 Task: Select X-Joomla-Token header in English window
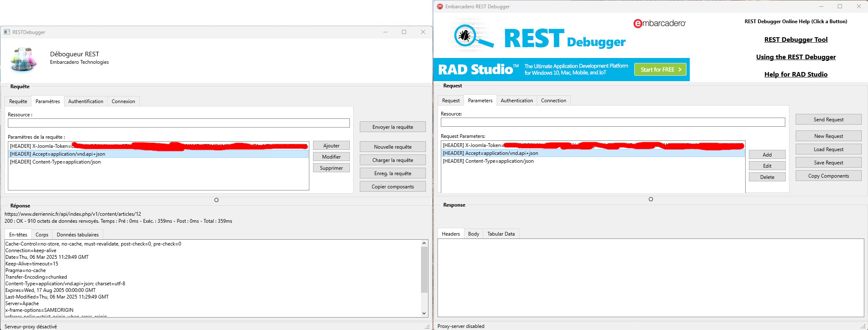593,145
